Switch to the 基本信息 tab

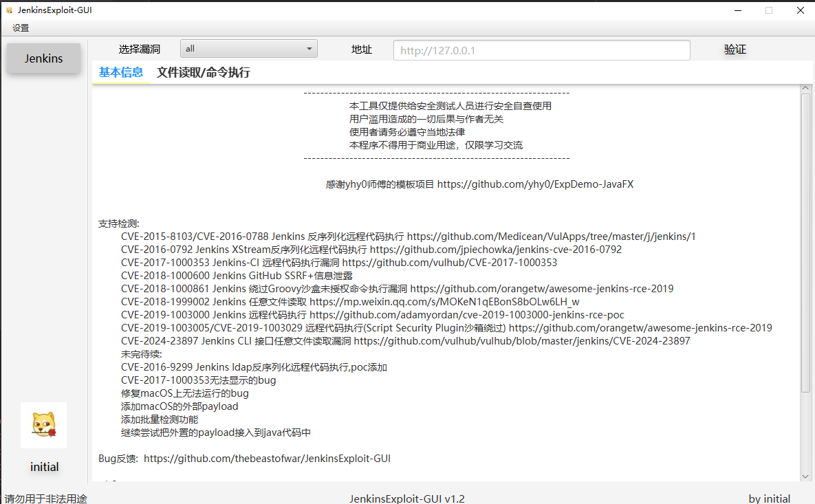[121, 72]
